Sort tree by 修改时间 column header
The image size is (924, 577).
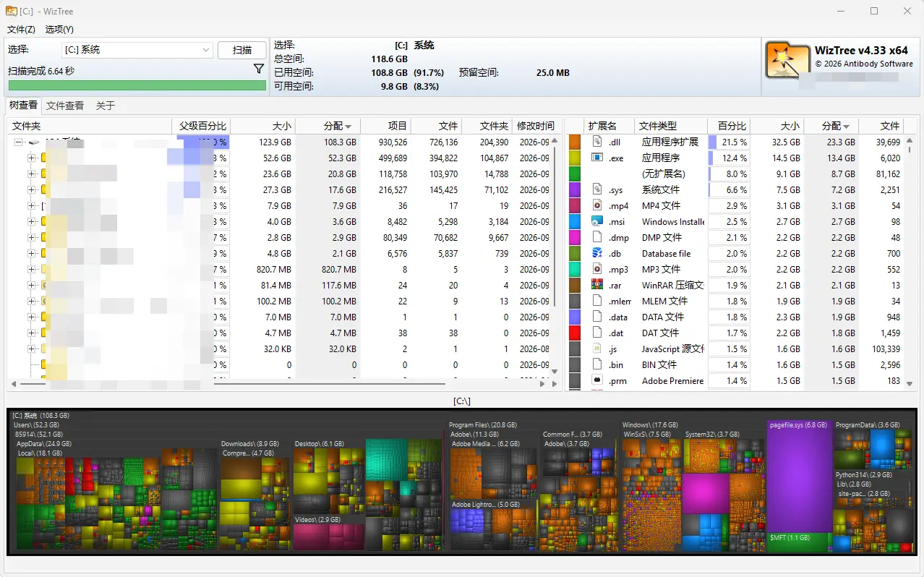click(x=536, y=126)
